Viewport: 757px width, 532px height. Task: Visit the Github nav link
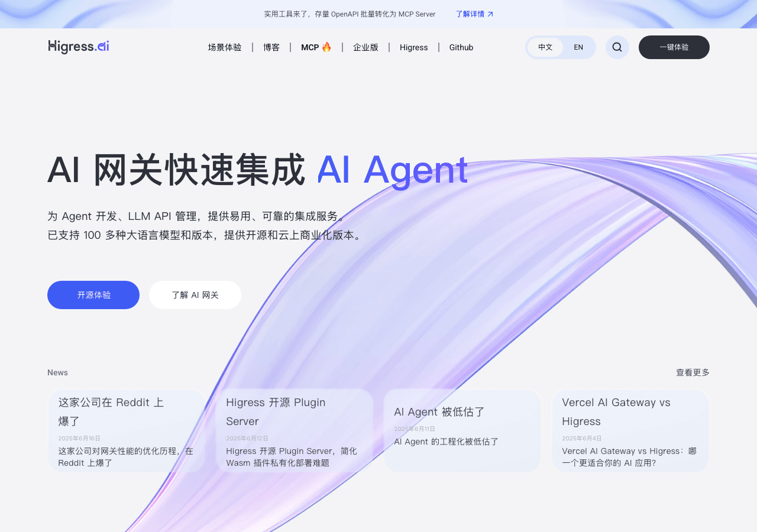pyautogui.click(x=461, y=47)
